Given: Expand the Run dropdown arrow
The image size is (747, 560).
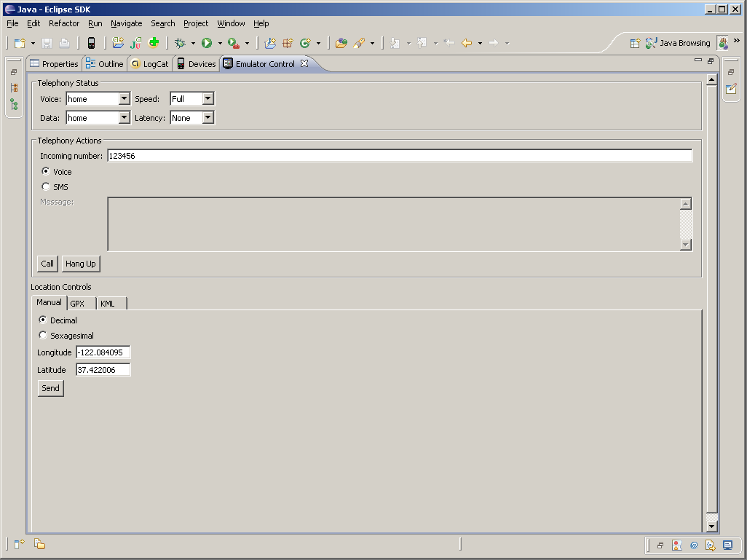Looking at the screenshot, I should click(x=220, y=44).
